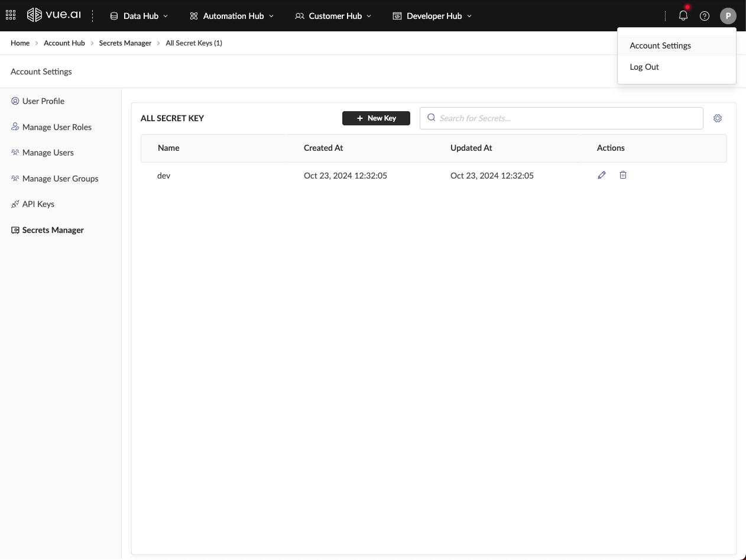Open User Profile in sidebar
The height and width of the screenshot is (560, 746).
pyautogui.click(x=43, y=101)
